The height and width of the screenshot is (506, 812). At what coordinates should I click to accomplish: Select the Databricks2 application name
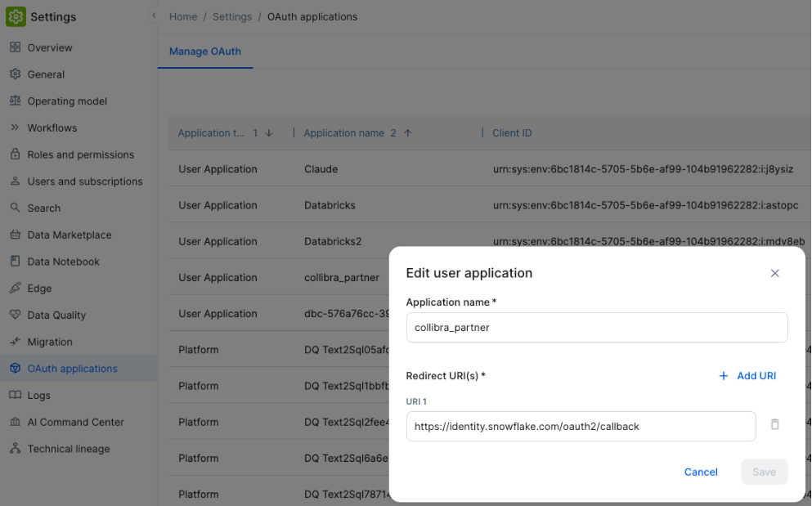[x=333, y=242]
